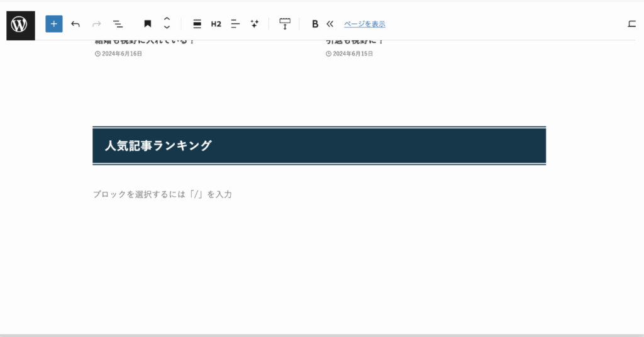Open the ページを表示 link
This screenshot has height=337, width=644.
[x=364, y=24]
